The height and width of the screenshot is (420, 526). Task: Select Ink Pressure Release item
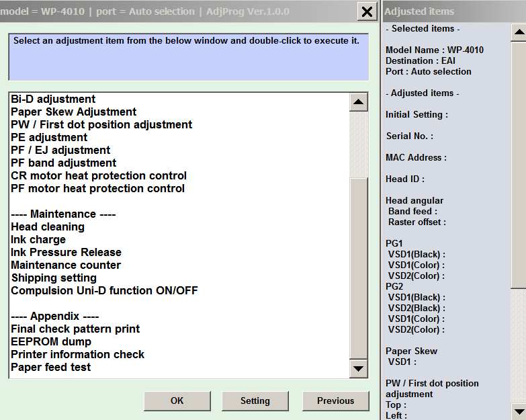66,253
